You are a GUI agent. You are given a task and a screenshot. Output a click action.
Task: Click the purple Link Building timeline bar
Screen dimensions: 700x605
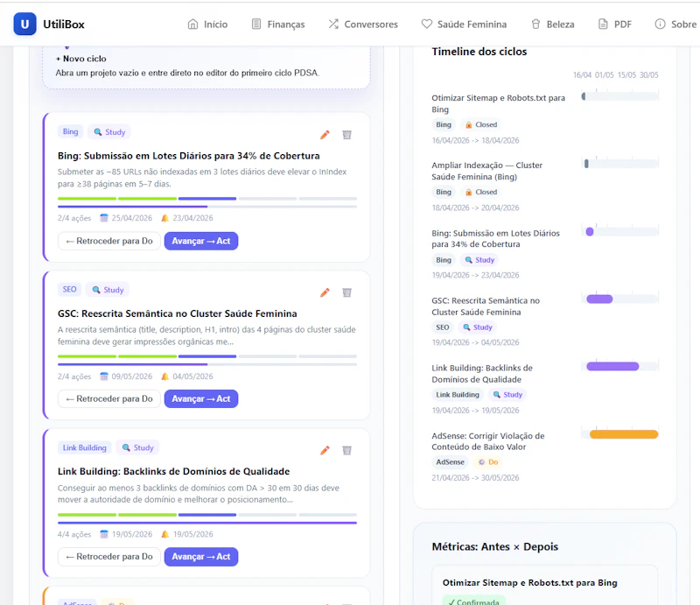click(x=612, y=366)
